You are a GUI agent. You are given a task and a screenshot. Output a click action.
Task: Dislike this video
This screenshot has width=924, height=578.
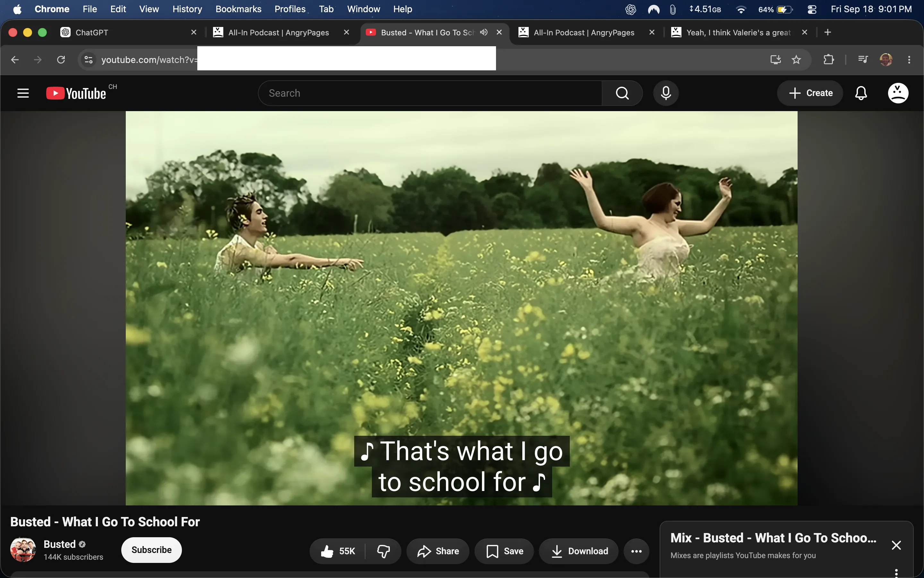pos(383,551)
